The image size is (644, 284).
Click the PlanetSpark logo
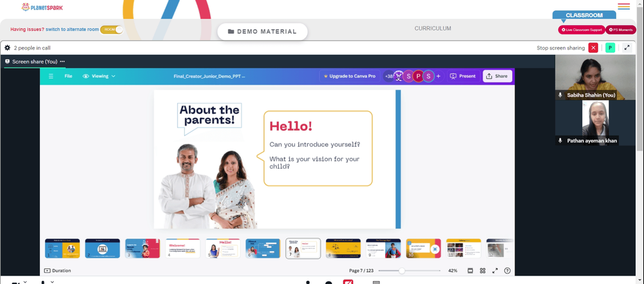[43, 7]
